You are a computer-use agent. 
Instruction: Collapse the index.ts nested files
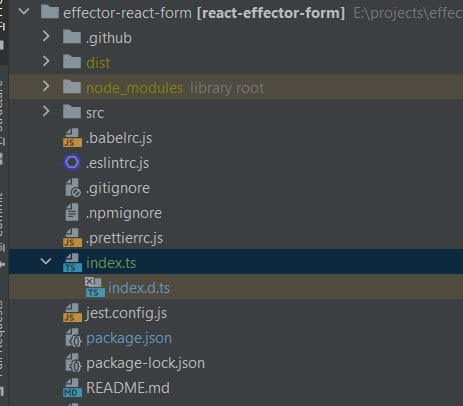[46, 262]
